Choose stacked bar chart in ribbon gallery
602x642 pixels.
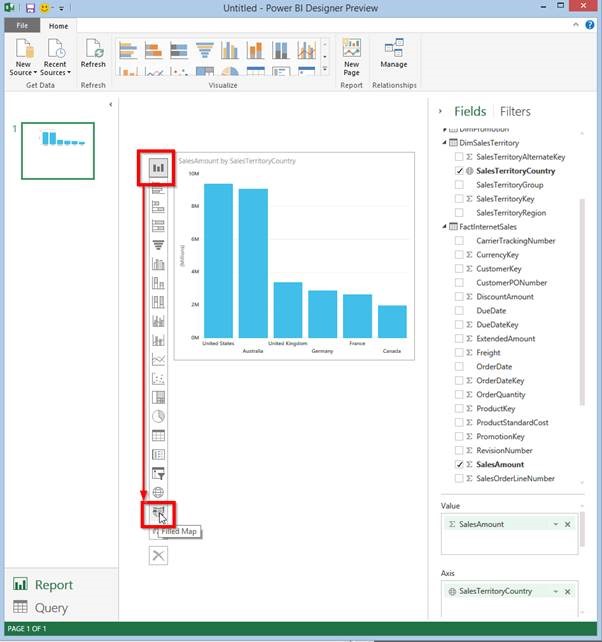154,51
